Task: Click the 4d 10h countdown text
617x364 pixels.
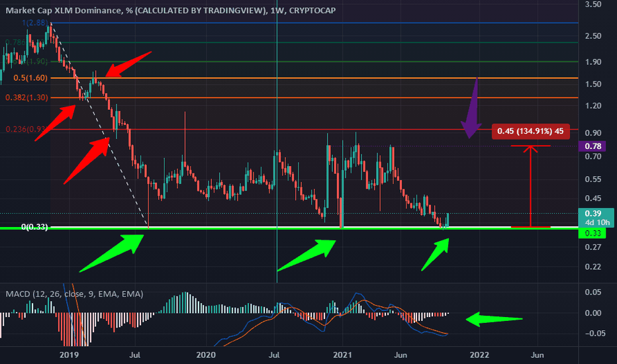Action: tap(597, 222)
